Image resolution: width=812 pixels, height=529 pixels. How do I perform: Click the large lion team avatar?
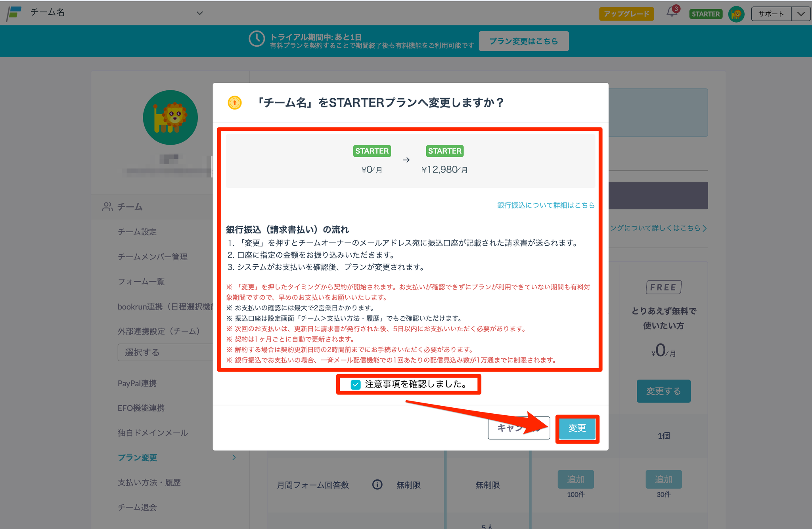coord(170,117)
